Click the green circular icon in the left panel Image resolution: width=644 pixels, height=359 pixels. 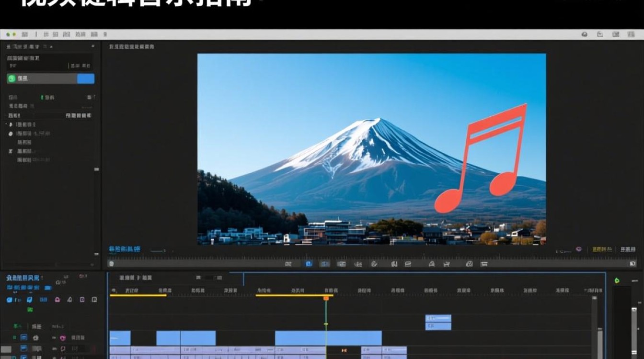click(x=12, y=79)
